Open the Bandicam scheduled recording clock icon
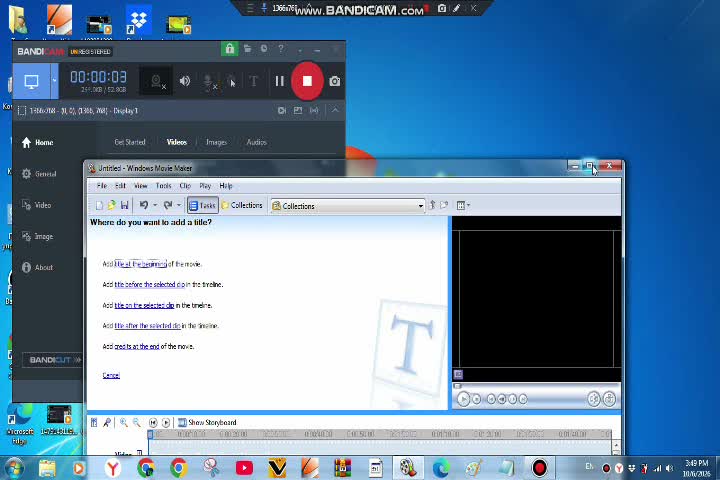Image resolution: width=720 pixels, height=480 pixels. click(264, 49)
